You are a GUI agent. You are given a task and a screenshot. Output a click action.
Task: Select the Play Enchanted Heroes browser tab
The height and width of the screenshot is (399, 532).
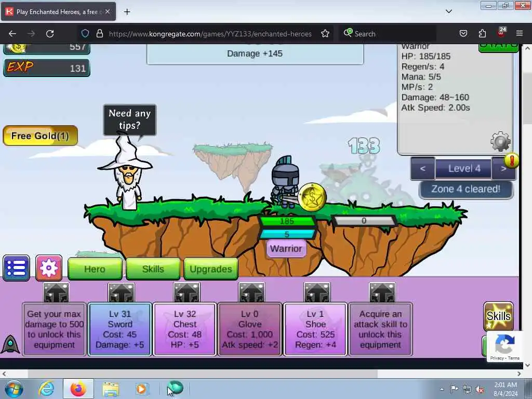click(58, 11)
